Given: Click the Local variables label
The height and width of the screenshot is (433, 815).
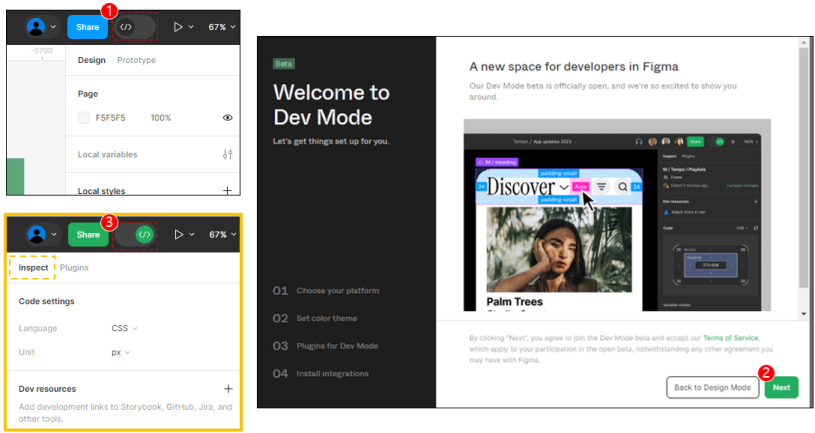Looking at the screenshot, I should (x=108, y=154).
